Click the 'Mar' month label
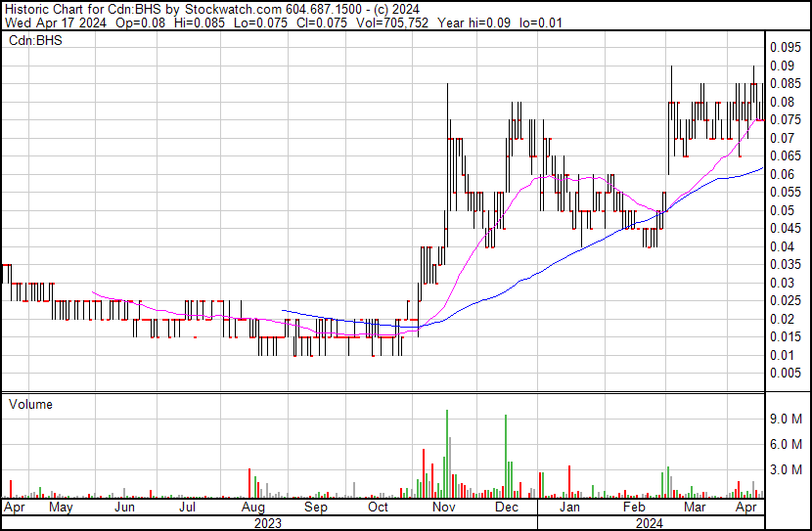This screenshot has height=531, width=812. click(x=695, y=508)
